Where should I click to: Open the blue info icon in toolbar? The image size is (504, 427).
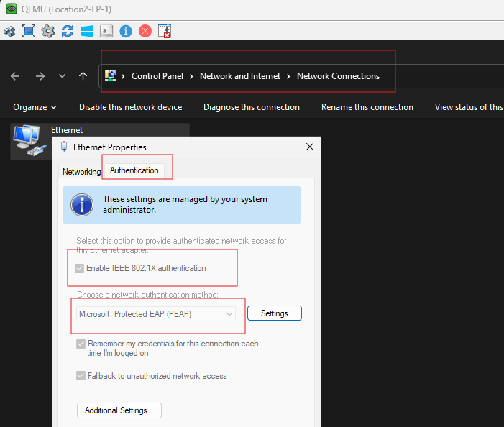126,31
